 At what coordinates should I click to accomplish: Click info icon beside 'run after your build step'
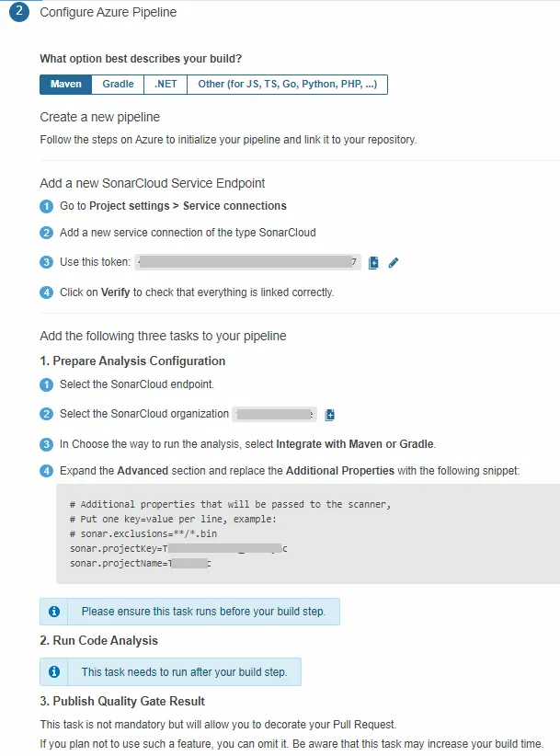point(54,672)
